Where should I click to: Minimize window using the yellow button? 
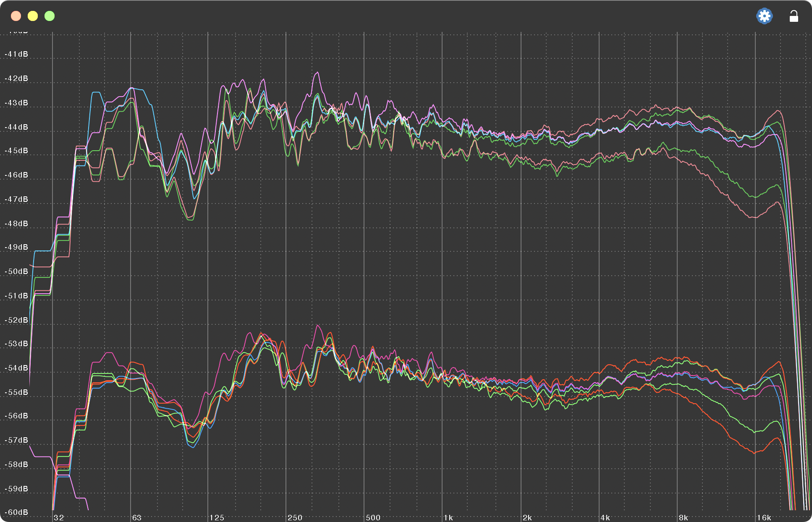tap(33, 16)
